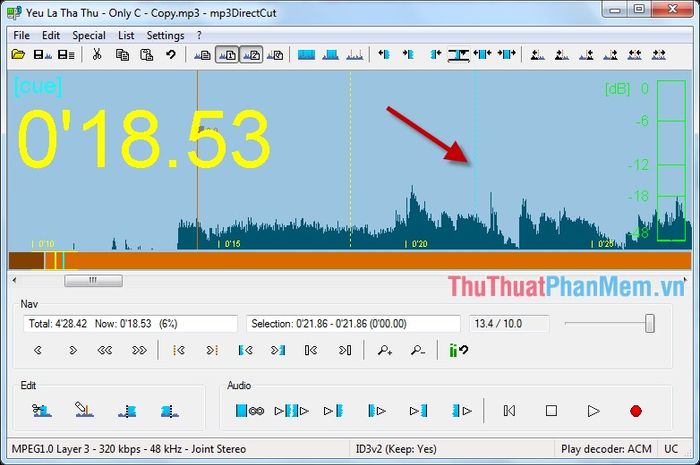The width and height of the screenshot is (700, 465).
Task: Open the List menu
Action: [126, 35]
